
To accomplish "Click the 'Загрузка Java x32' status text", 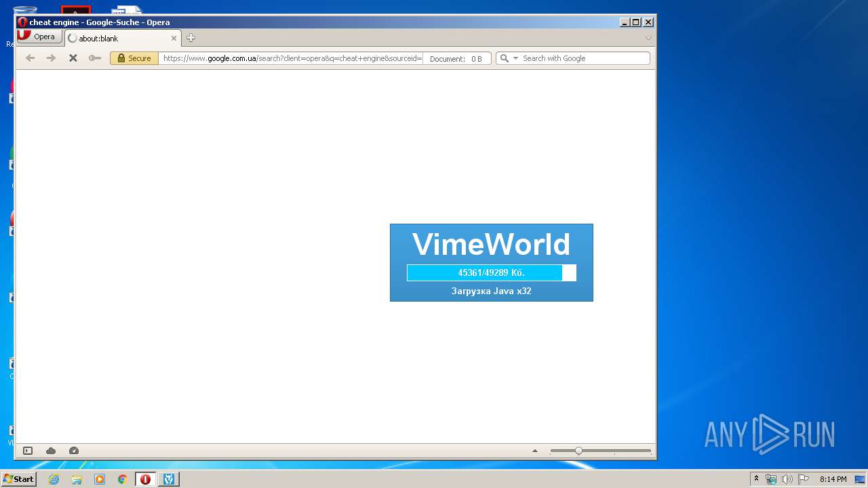I will tap(492, 291).
